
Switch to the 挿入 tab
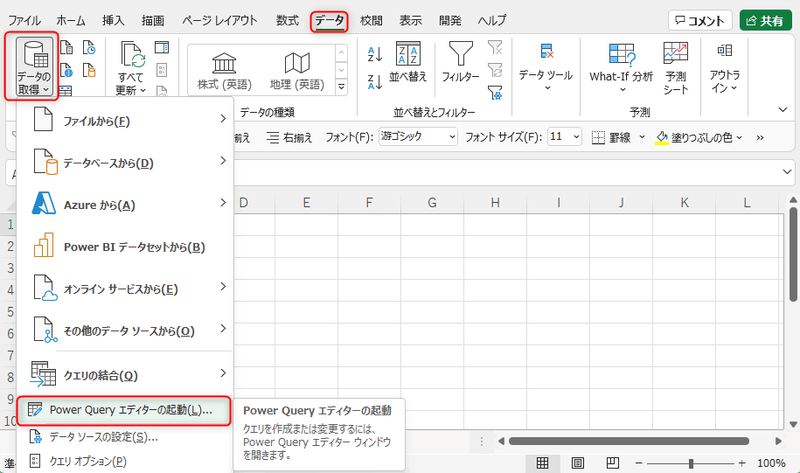[113, 20]
